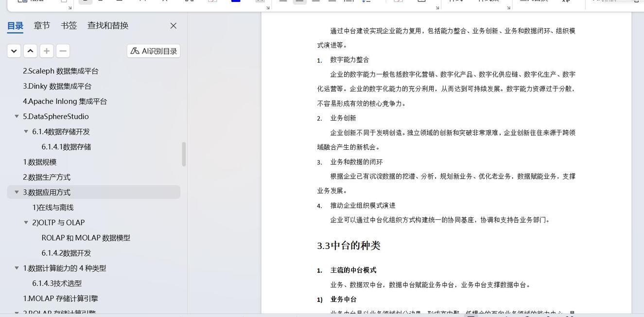Jump to 1.MOLAP 存储计算引擎 entry

coord(61,299)
